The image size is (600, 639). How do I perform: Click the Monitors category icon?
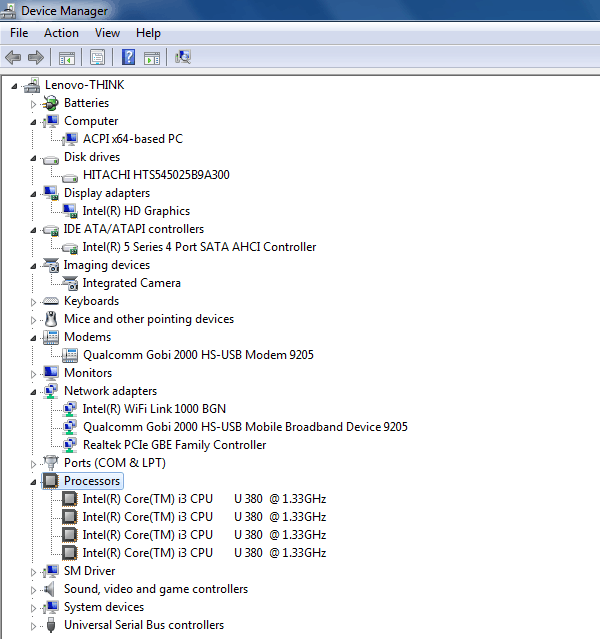click(x=51, y=373)
